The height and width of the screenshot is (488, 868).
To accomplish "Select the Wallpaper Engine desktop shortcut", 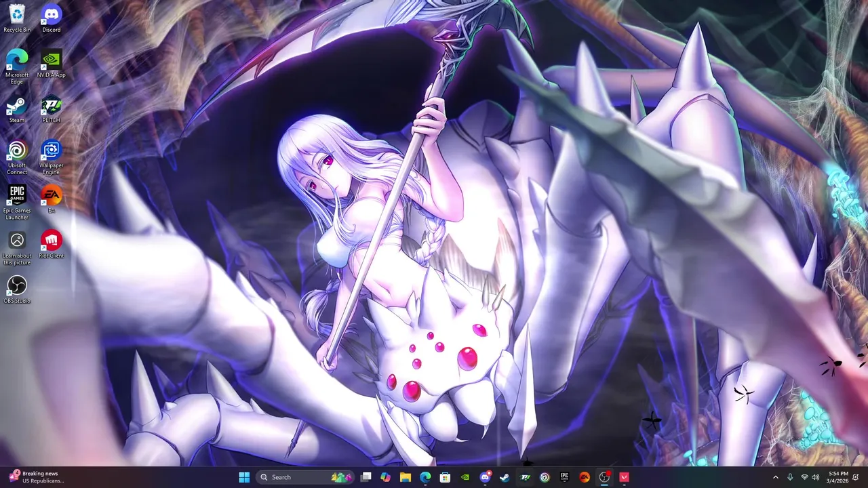I will click(51, 157).
